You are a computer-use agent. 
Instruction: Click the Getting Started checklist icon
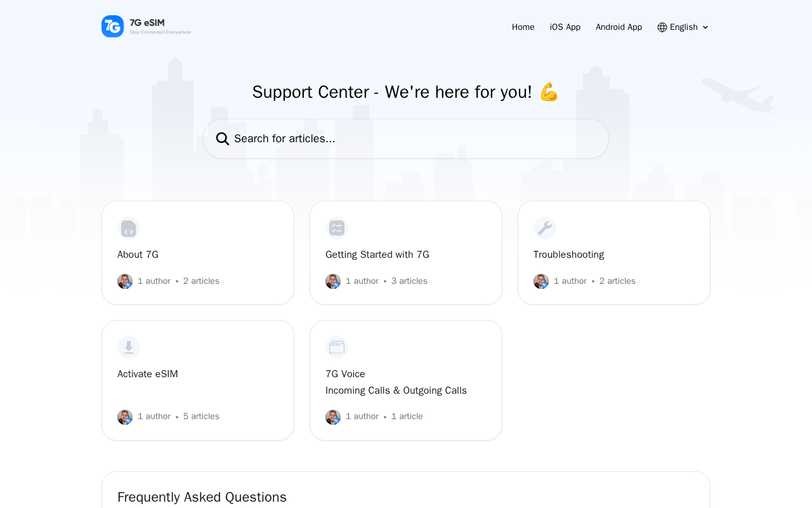click(337, 228)
